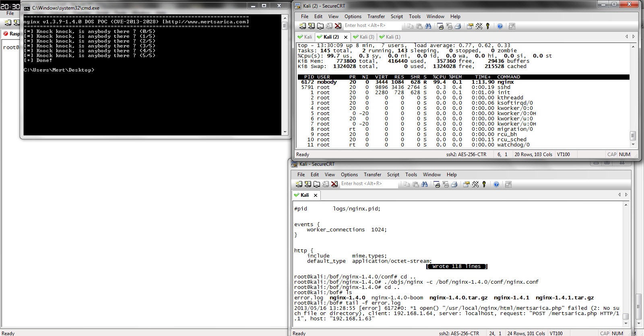Open Options menu in Kali (2) window
Viewport: 644px width, 336px height.
[353, 16]
